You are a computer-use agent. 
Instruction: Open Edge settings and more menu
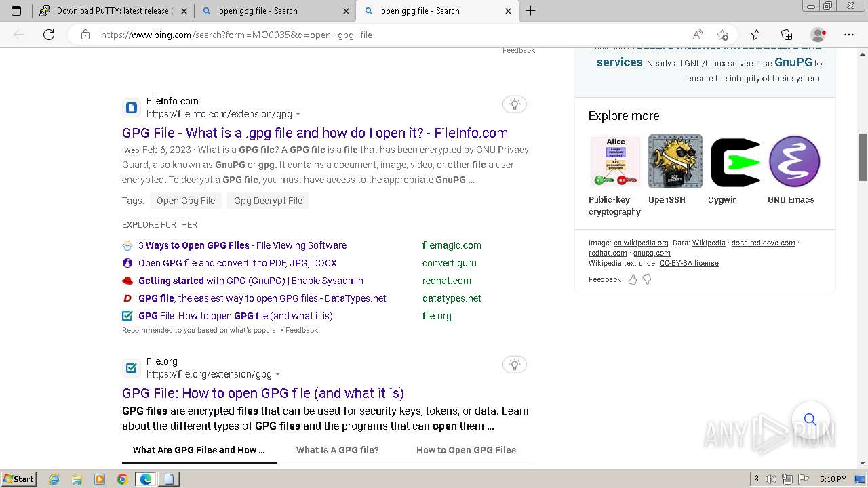point(849,35)
